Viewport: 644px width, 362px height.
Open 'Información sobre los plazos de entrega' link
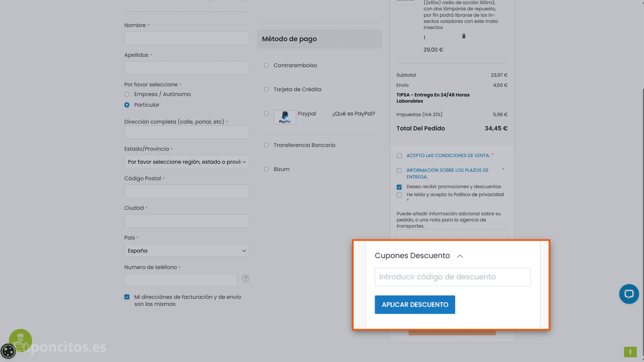point(448,174)
